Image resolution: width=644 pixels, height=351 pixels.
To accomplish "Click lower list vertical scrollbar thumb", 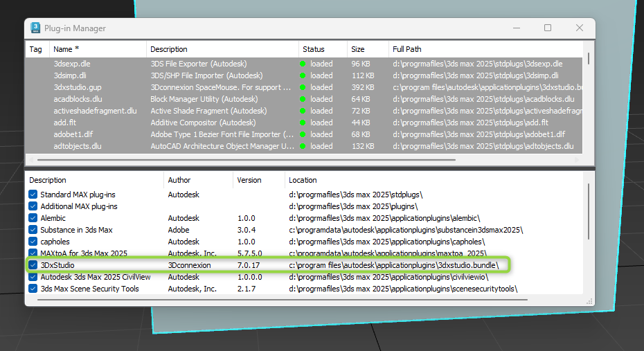I will point(589,211).
